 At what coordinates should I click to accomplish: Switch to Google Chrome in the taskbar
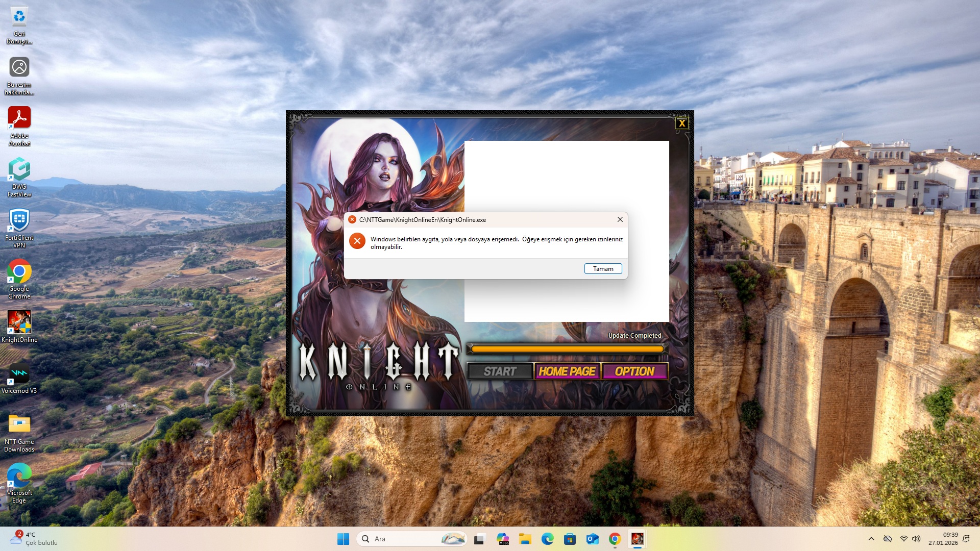[x=615, y=539]
